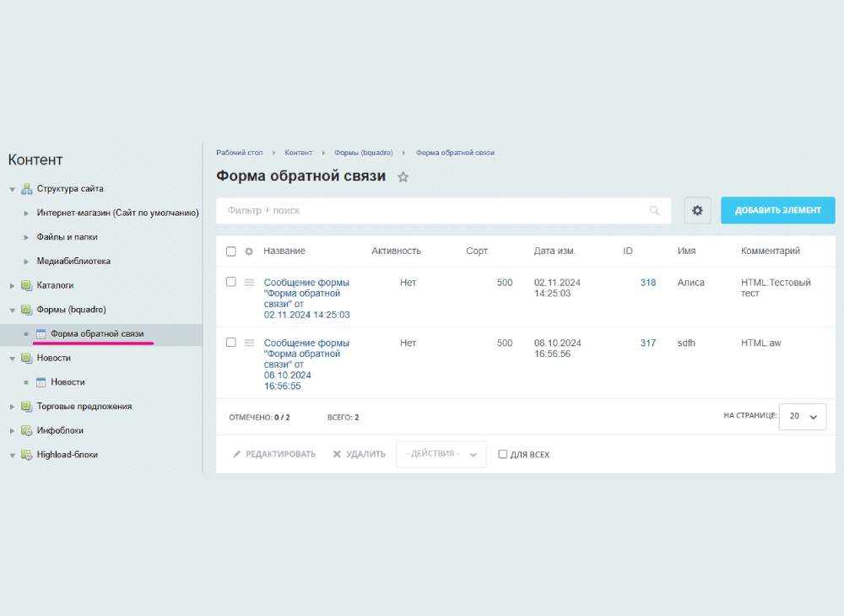The width and height of the screenshot is (844, 616).
Task: Select the HTML:aw comment cell
Action: click(761, 343)
